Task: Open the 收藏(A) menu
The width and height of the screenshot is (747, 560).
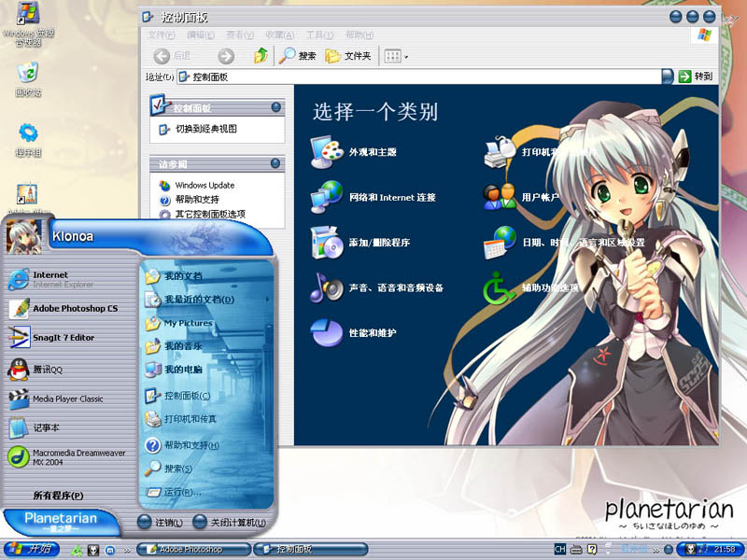Action: 279,35
